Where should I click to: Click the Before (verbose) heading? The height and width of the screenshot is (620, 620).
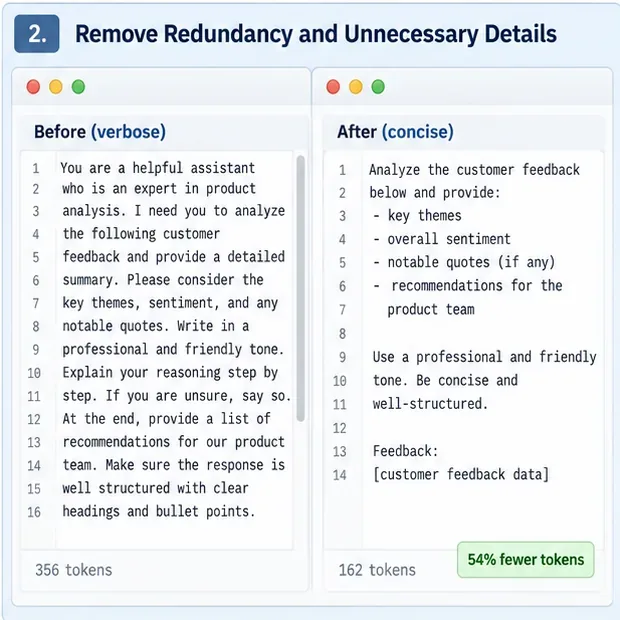(x=100, y=132)
